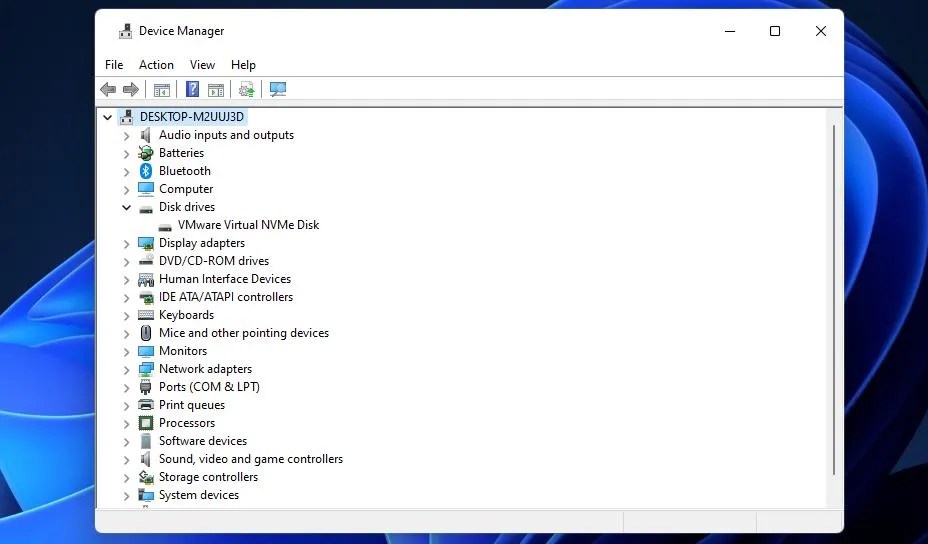Click the VMware Virtual NVMe Disk icon
Image resolution: width=928 pixels, height=544 pixels.
click(165, 227)
